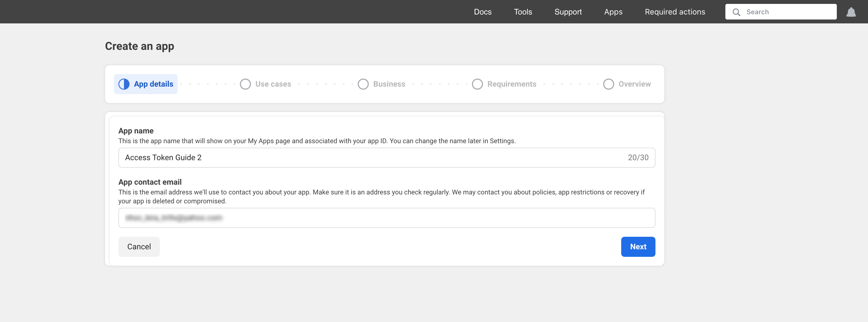Select the Overview step label
Viewport: 868px width, 322px height.
click(x=634, y=84)
